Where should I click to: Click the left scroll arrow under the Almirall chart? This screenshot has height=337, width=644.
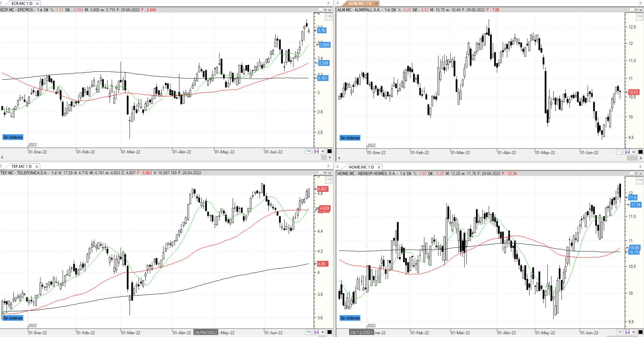pyautogui.click(x=339, y=158)
